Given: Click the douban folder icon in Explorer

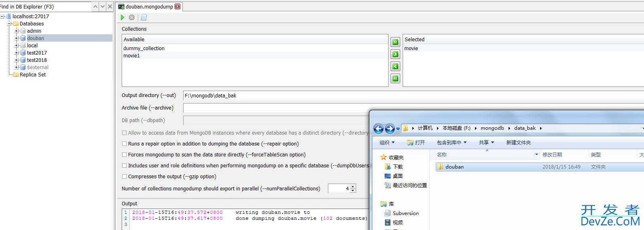Looking at the screenshot, I should [440, 167].
